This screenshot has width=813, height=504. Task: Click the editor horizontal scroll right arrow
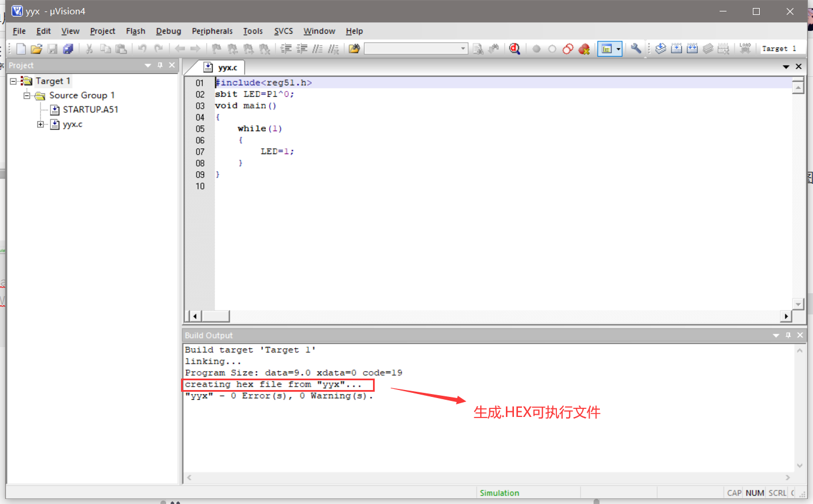[x=786, y=316]
